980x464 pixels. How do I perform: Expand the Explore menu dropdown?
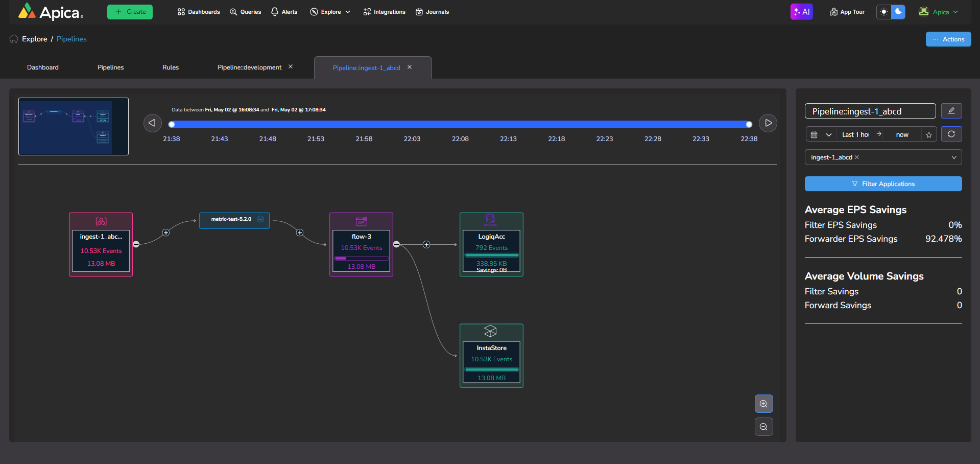pyautogui.click(x=330, y=12)
